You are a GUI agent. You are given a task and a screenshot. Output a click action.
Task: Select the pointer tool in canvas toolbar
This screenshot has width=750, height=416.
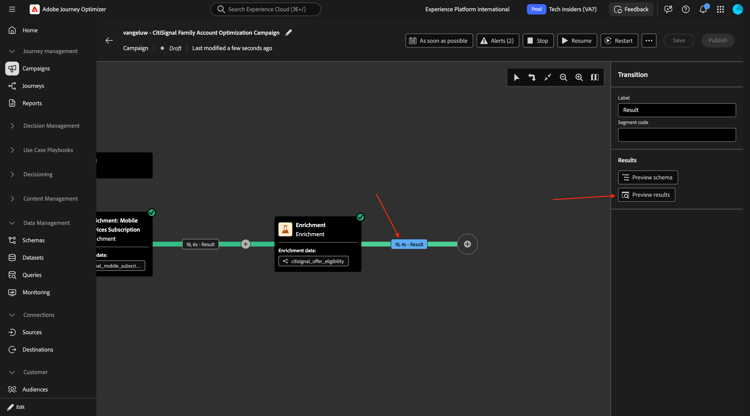(516, 77)
